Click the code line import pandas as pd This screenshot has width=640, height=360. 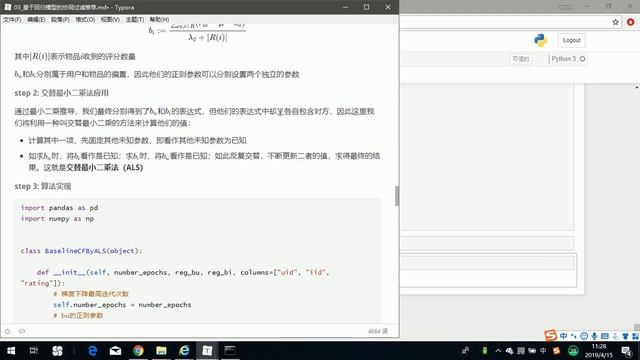[59, 208]
